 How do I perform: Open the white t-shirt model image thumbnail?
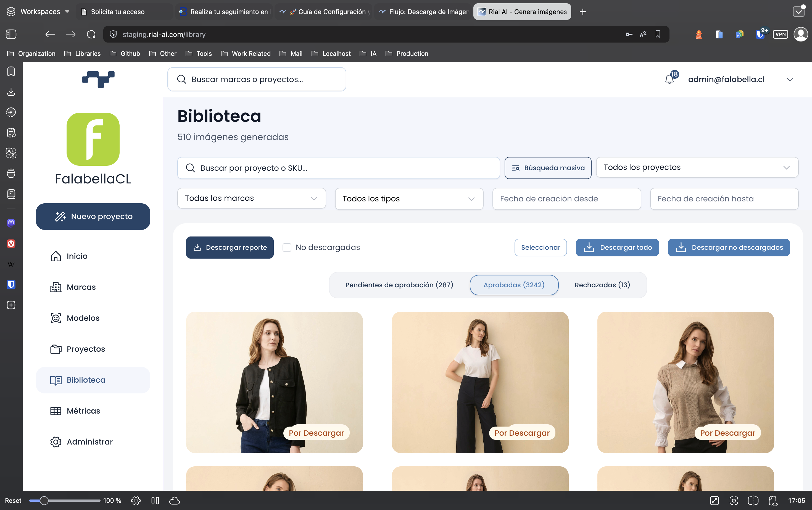[480, 382]
